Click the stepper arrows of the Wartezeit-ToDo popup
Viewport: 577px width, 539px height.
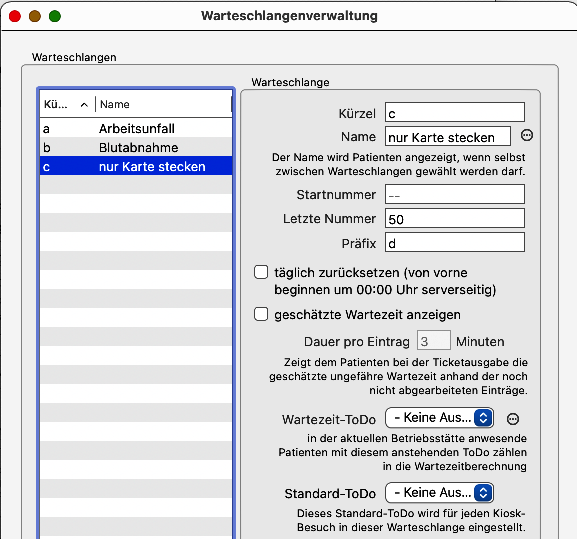point(483,418)
